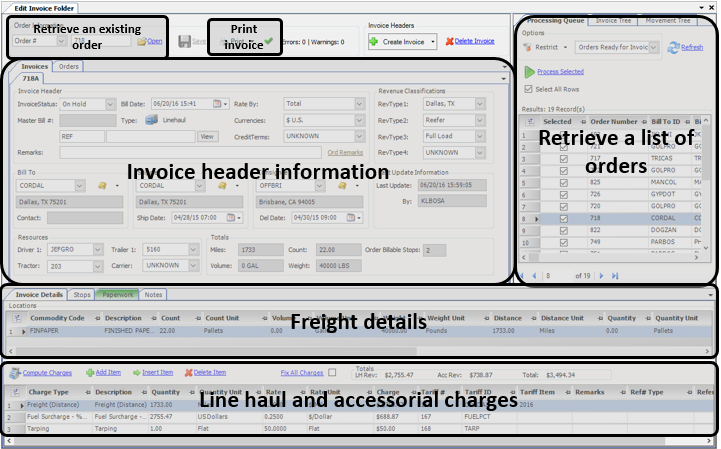Check the Fix All Charges checkbox
Screen dimensions: 721x449
coord(332,372)
